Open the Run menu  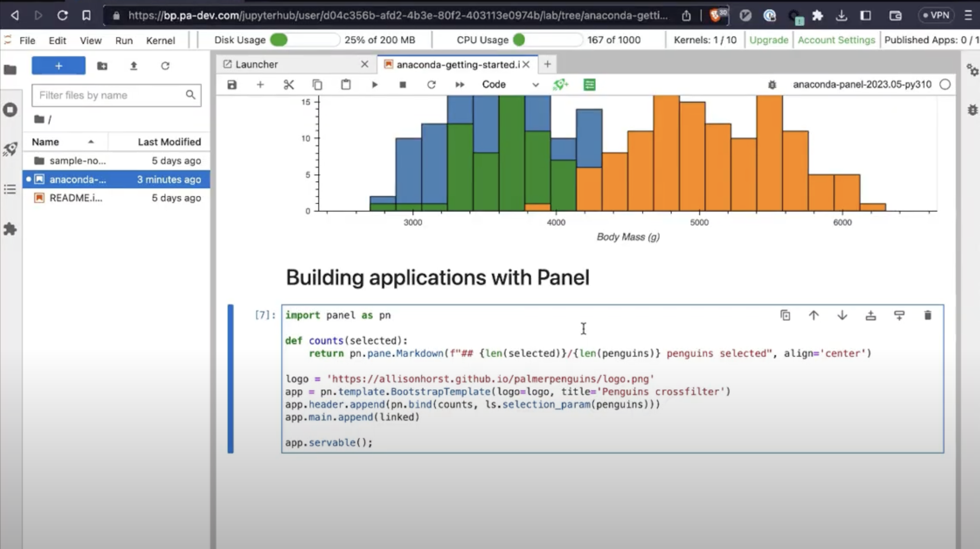point(124,40)
